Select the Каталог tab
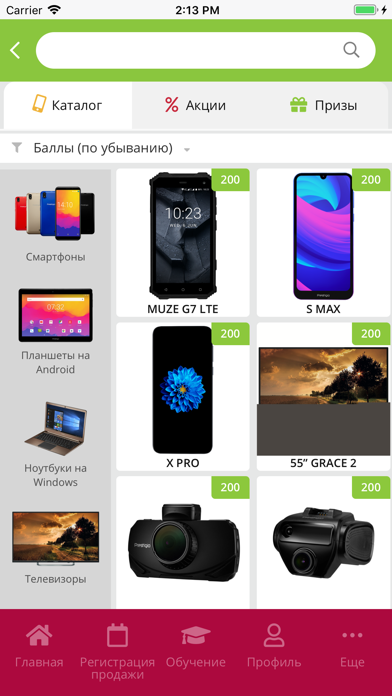Image resolution: width=392 pixels, height=696 pixels. (x=68, y=105)
